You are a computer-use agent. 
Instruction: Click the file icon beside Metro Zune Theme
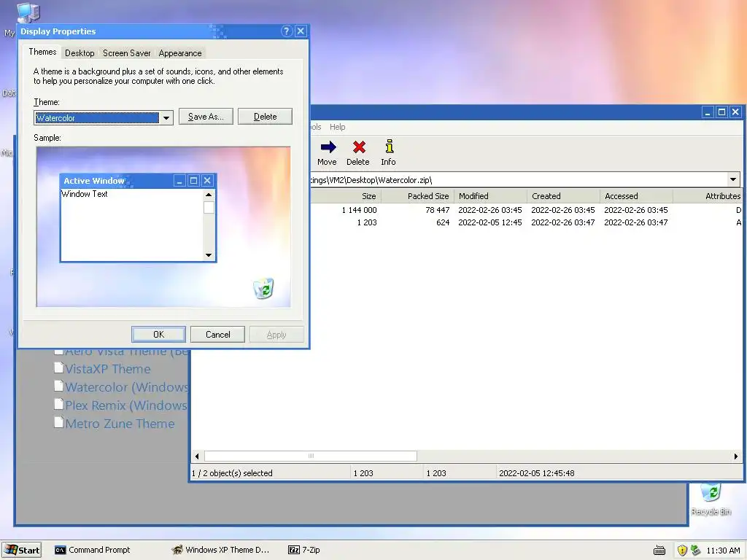[58, 423]
